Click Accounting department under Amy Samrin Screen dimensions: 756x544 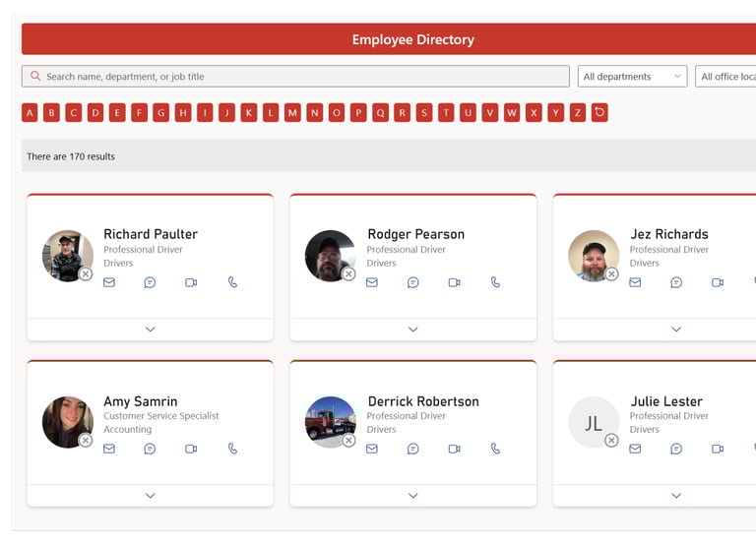pyautogui.click(x=127, y=429)
